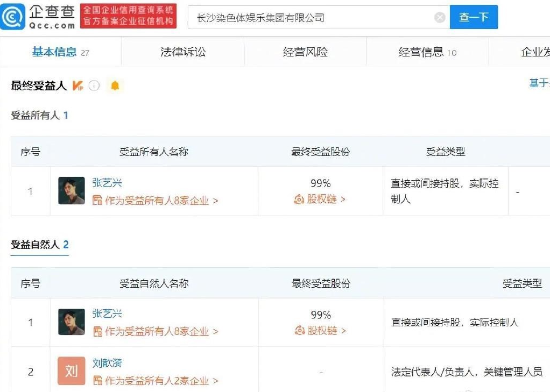Click 受益所有人名称 column header

(153, 152)
